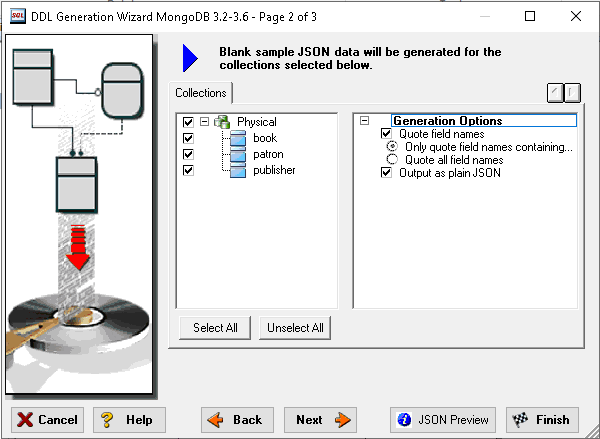This screenshot has height=439, width=600.
Task: Select the Physical tree label
Action: [256, 122]
